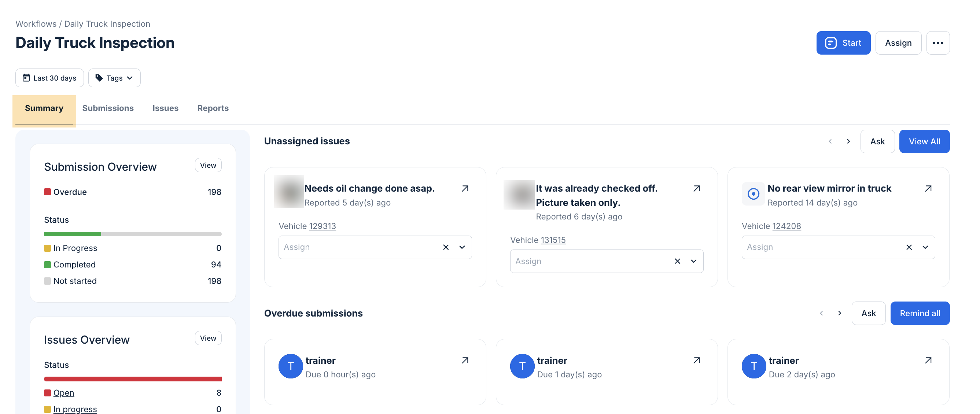Click the oil change issue photo thumbnail
Screen dimensions: 980x414
coord(289,192)
